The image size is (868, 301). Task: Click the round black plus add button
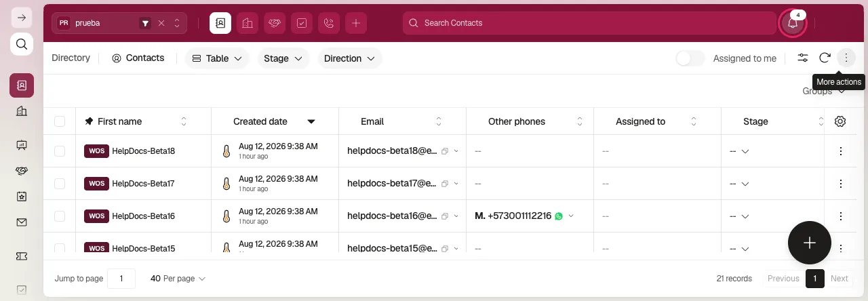[810, 243]
